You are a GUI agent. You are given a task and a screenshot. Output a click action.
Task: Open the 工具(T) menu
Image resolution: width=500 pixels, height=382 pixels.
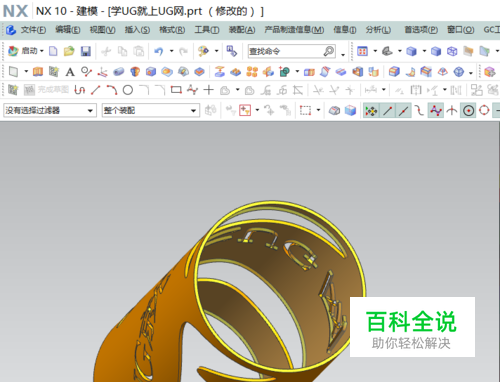tap(207, 30)
